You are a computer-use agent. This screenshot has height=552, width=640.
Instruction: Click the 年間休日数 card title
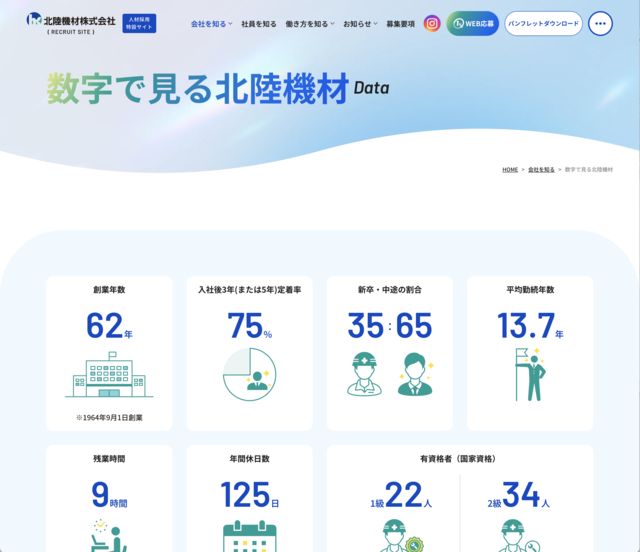tap(249, 459)
